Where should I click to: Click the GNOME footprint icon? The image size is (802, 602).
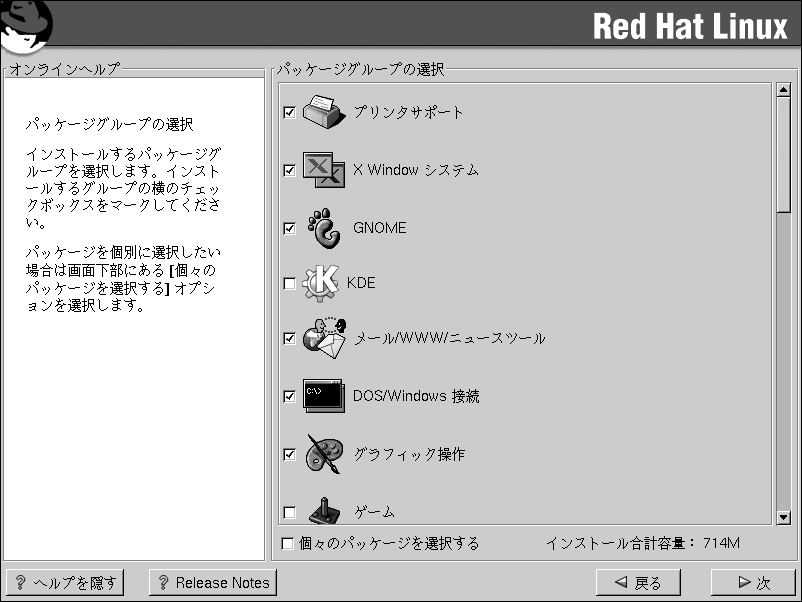coord(324,227)
